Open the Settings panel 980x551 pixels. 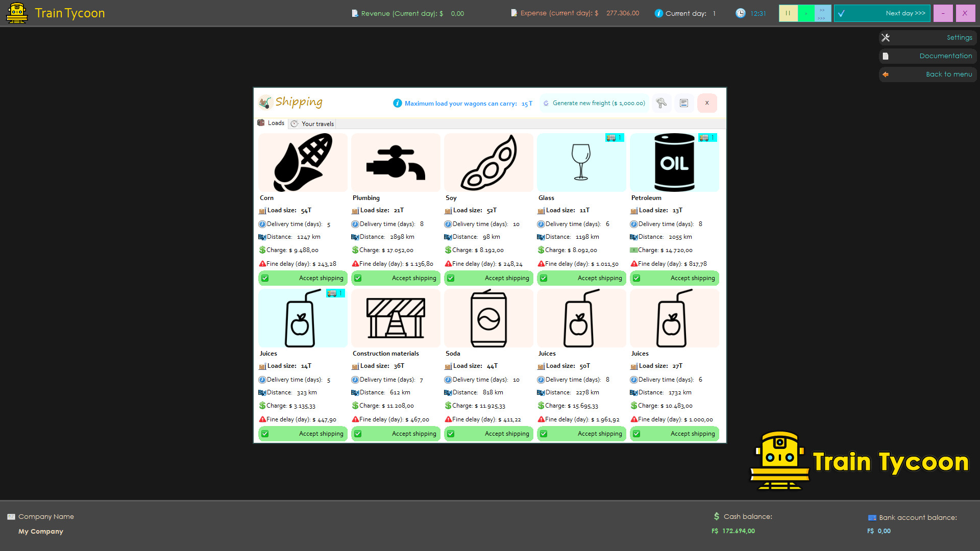click(927, 37)
